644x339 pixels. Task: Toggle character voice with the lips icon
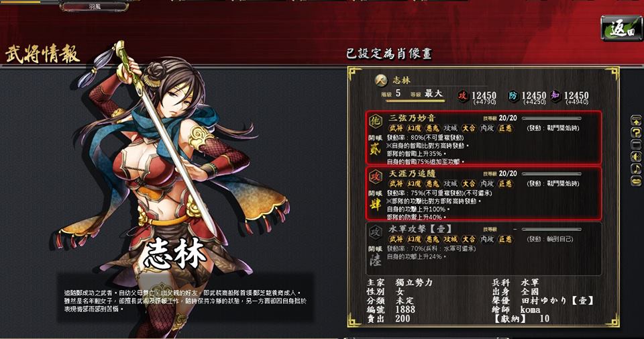point(636,181)
